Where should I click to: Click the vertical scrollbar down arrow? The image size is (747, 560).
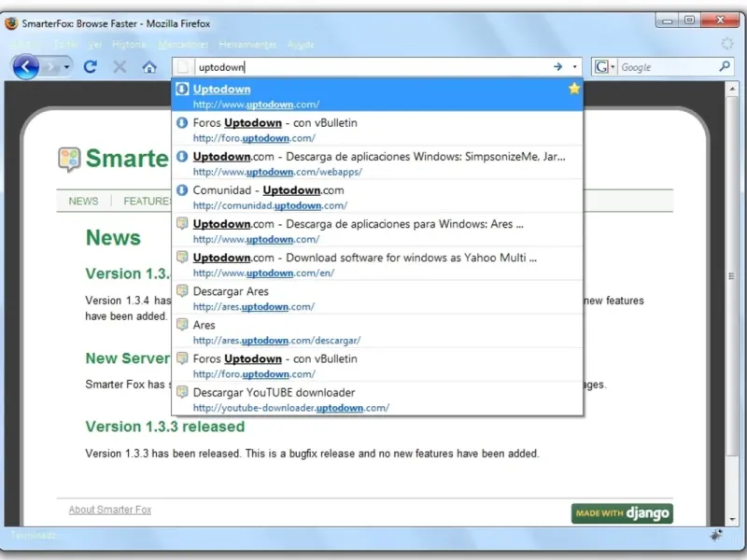732,519
